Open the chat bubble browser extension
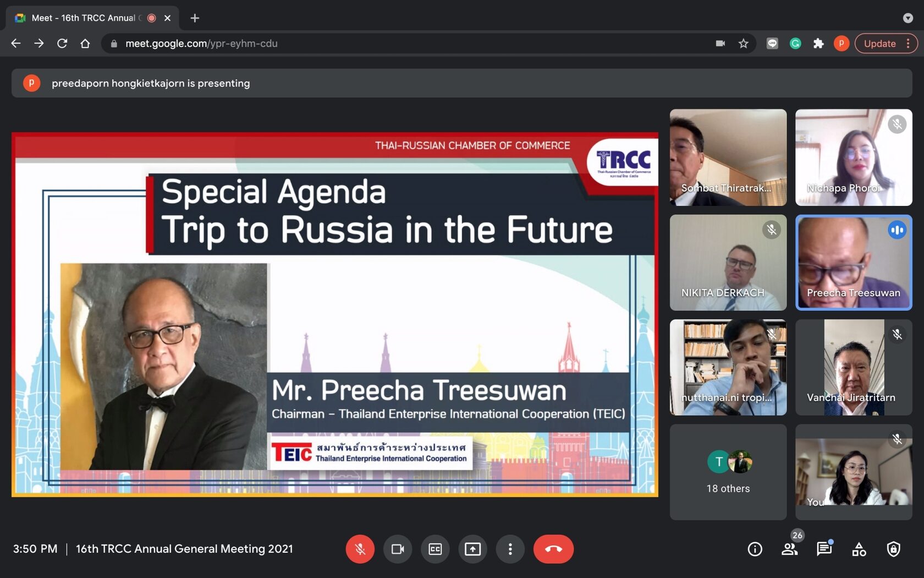Screen dimensions: 924x578 [x=772, y=43]
